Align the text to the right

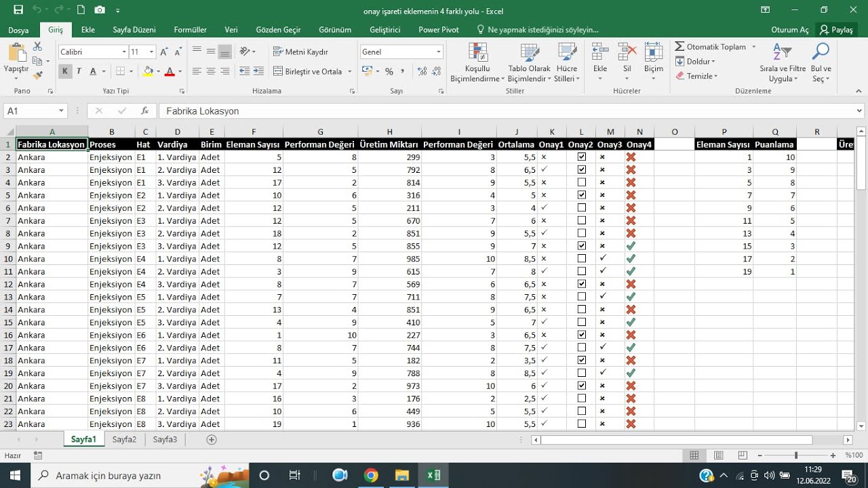[x=225, y=71]
